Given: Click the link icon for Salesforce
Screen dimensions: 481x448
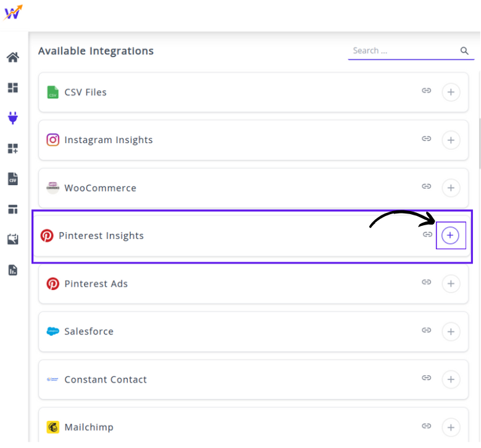Looking at the screenshot, I should (426, 330).
